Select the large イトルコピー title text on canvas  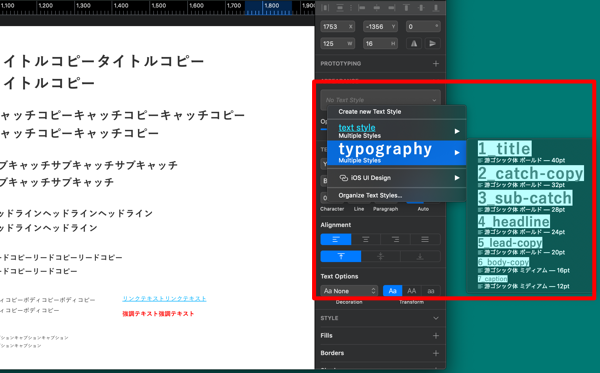(103, 72)
